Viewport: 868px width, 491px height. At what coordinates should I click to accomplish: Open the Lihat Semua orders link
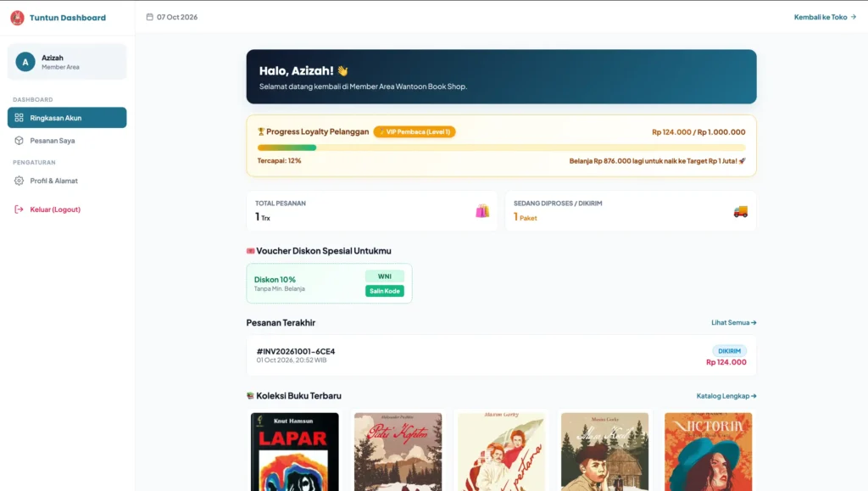[x=734, y=323]
